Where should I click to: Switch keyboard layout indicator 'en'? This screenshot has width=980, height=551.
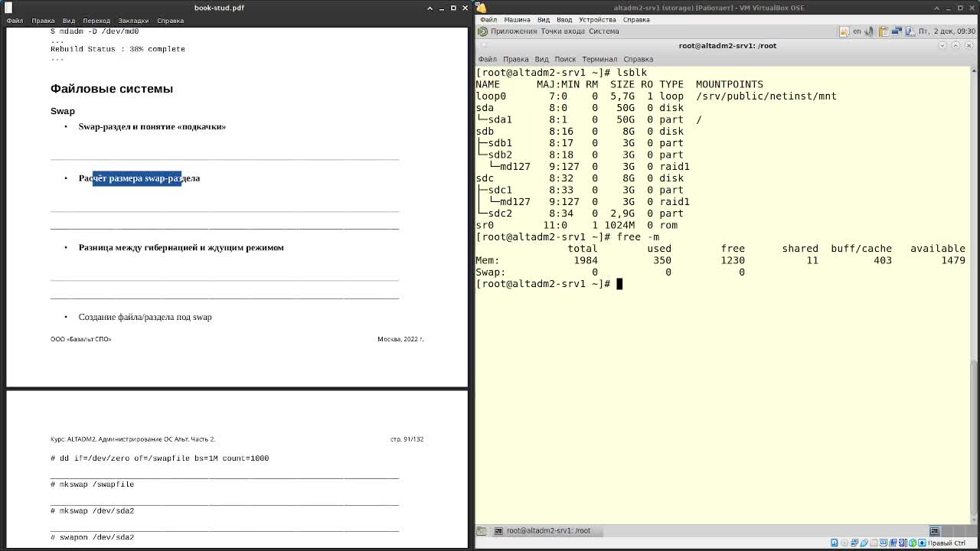pyautogui.click(x=857, y=31)
